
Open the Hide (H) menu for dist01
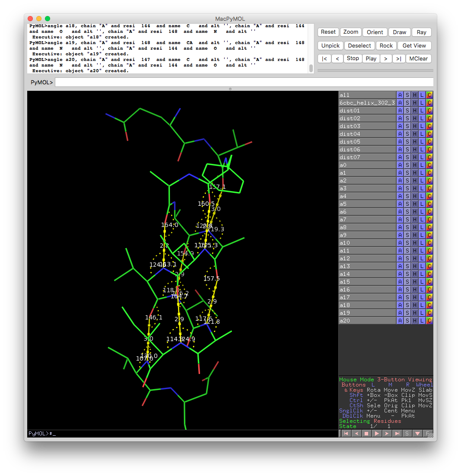413,110
